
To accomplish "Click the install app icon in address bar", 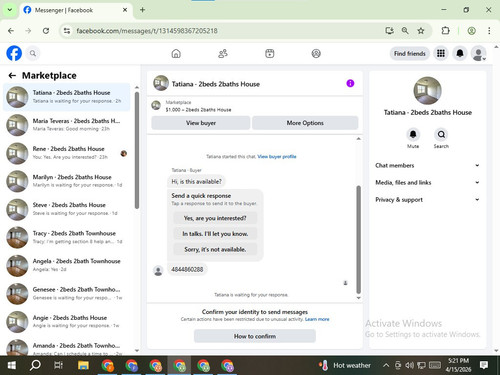I will pos(389,31).
